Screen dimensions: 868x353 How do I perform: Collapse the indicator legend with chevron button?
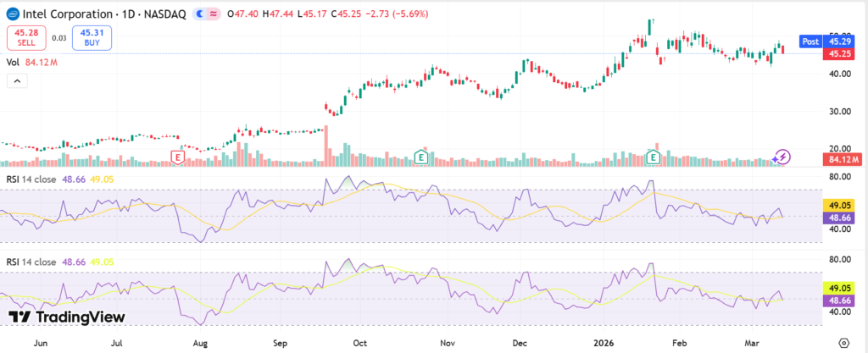coord(16,81)
